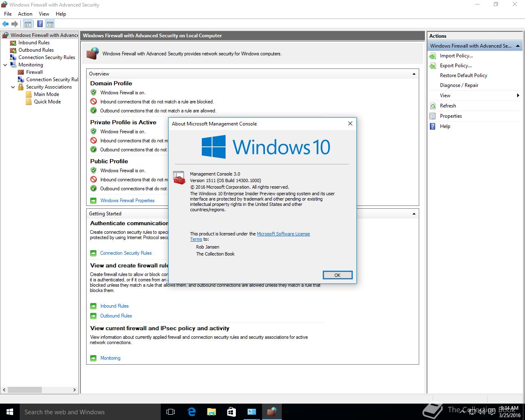Open the Help menu
Image resolution: width=525 pixels, height=420 pixels.
[61, 14]
